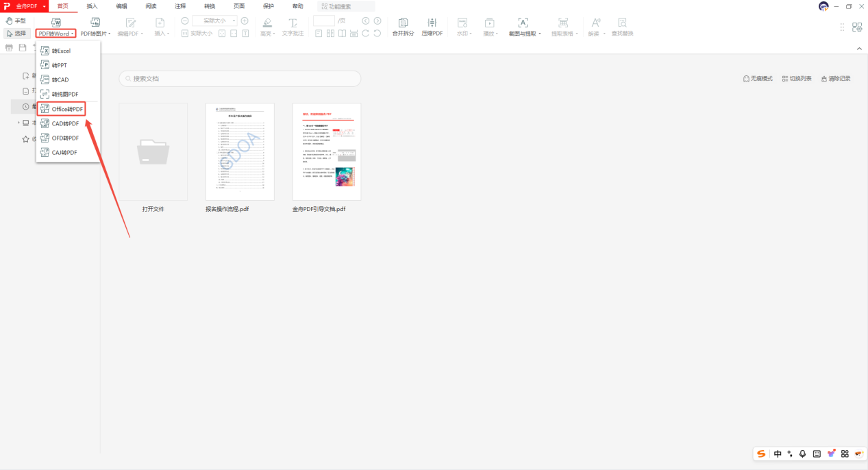Expand the computer tree item arrow
This screenshot has width=868, height=470.
coord(18,123)
